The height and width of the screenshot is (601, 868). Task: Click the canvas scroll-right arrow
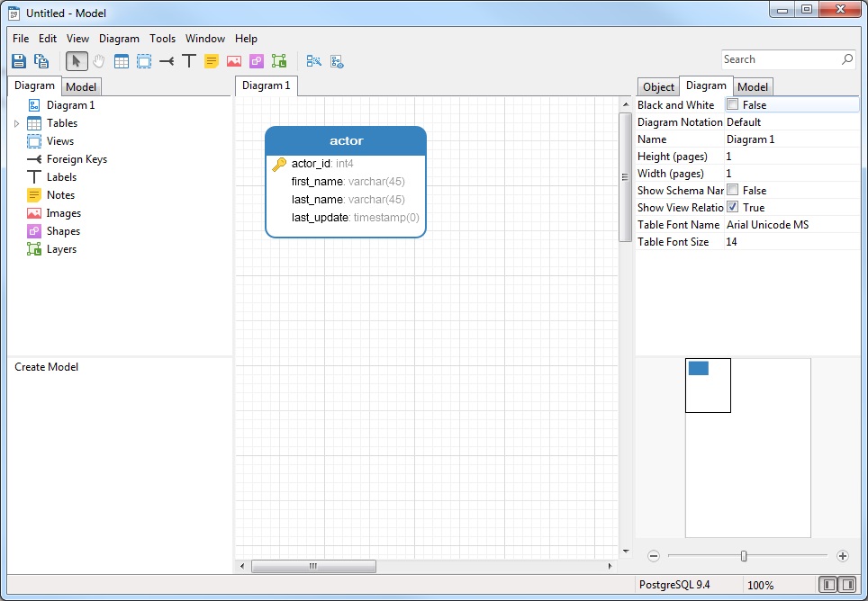tap(610, 566)
